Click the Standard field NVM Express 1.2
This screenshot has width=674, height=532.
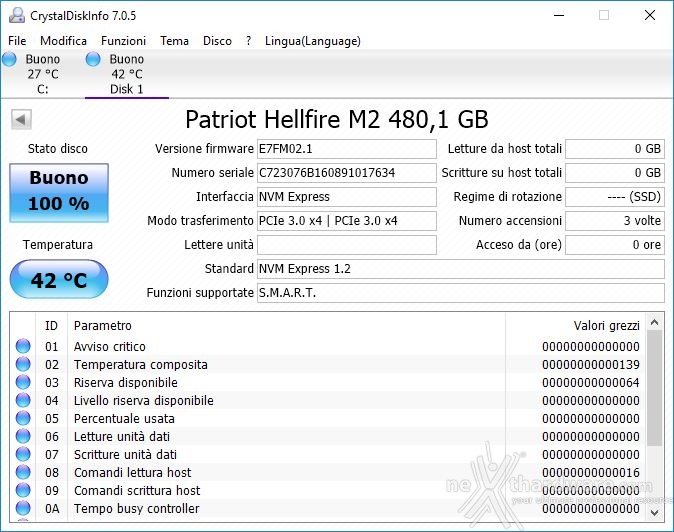[461, 269]
